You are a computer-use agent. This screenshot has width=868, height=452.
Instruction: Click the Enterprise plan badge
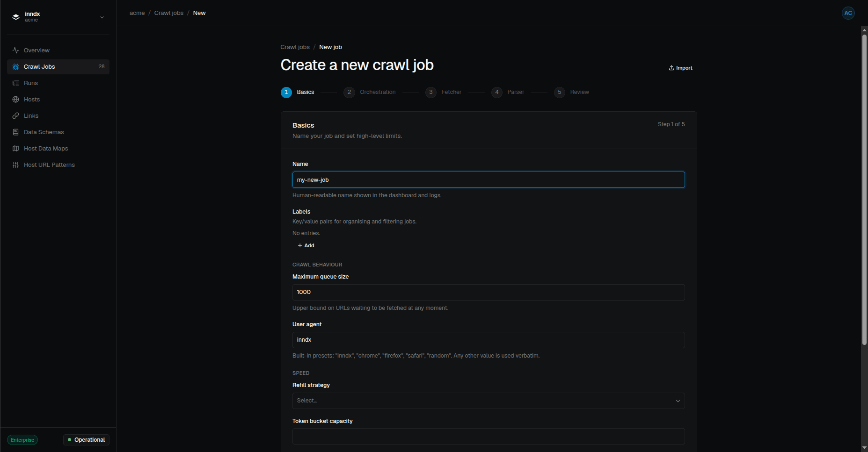pos(22,440)
